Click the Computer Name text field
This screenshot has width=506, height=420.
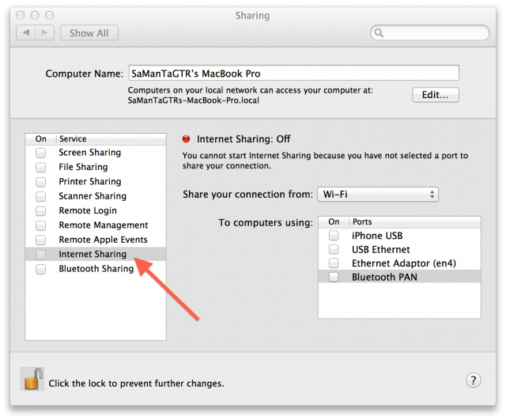tap(293, 73)
